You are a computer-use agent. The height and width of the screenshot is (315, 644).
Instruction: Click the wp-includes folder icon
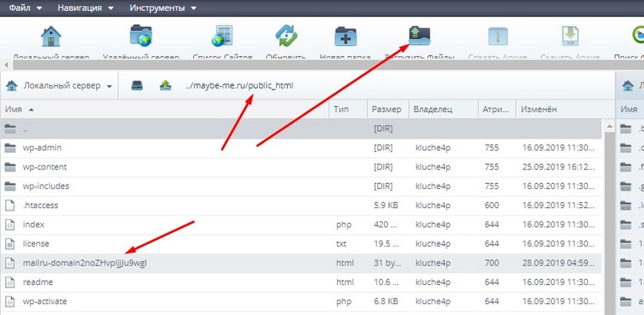point(10,186)
